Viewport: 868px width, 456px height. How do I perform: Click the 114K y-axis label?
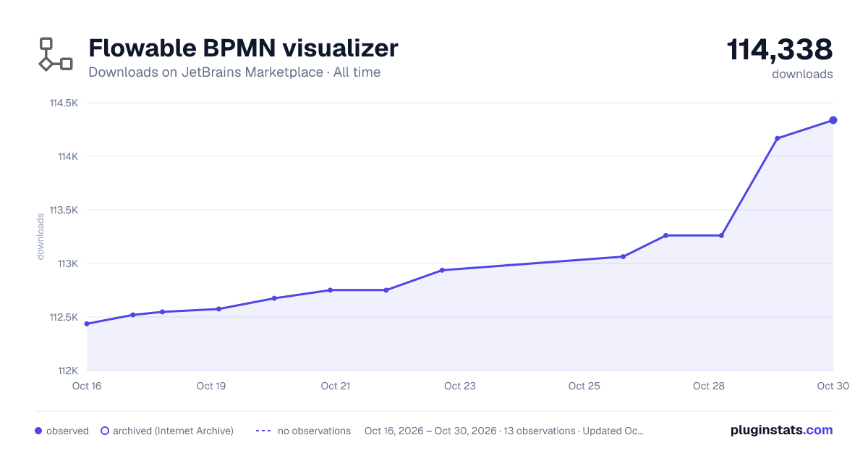click(68, 156)
